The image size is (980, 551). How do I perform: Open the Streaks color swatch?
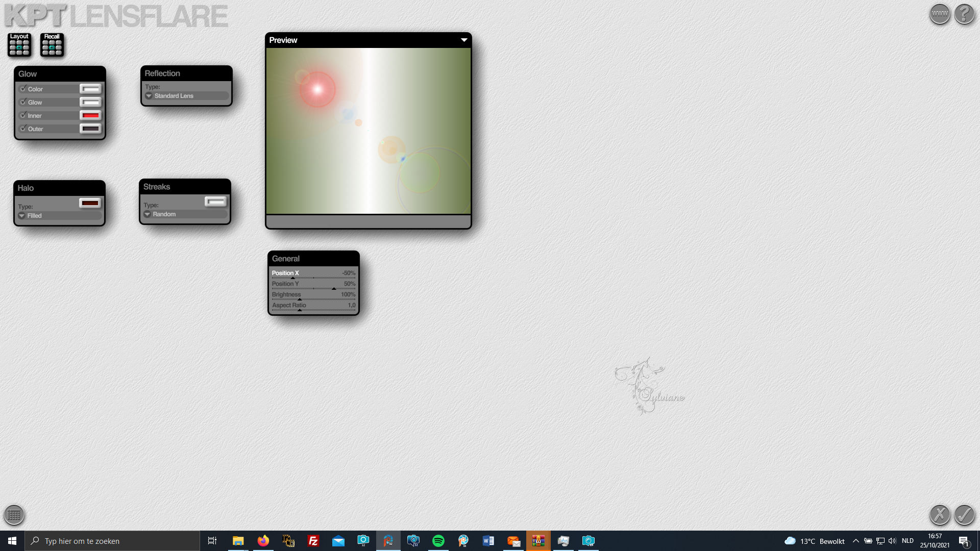[215, 202]
